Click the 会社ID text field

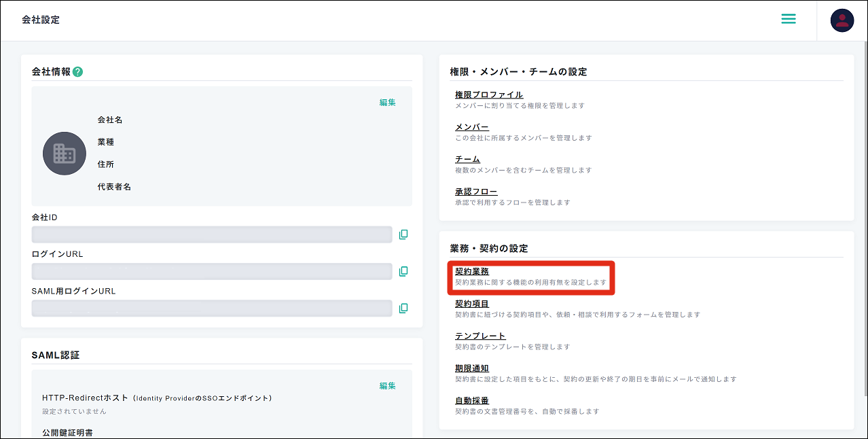click(212, 234)
